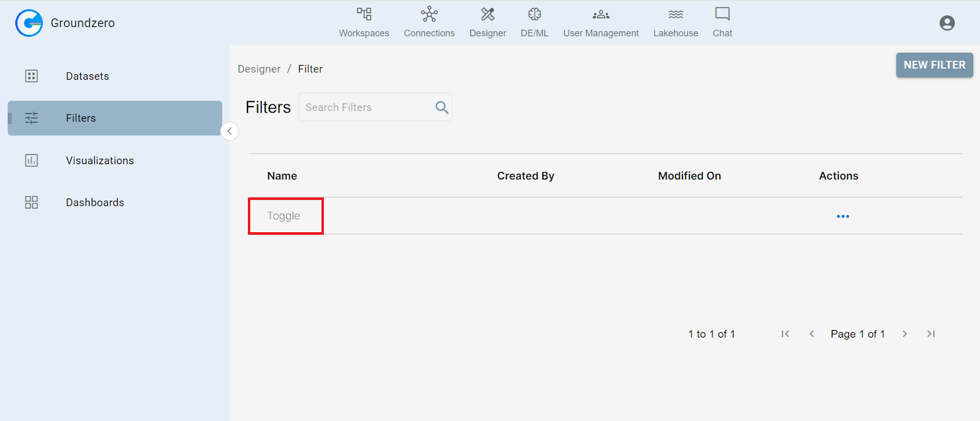Open the Toggle filter entry

pos(284,216)
